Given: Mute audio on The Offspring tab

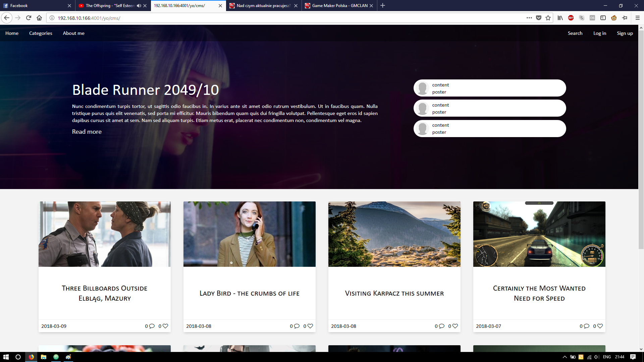Looking at the screenshot, I should 139,5.
